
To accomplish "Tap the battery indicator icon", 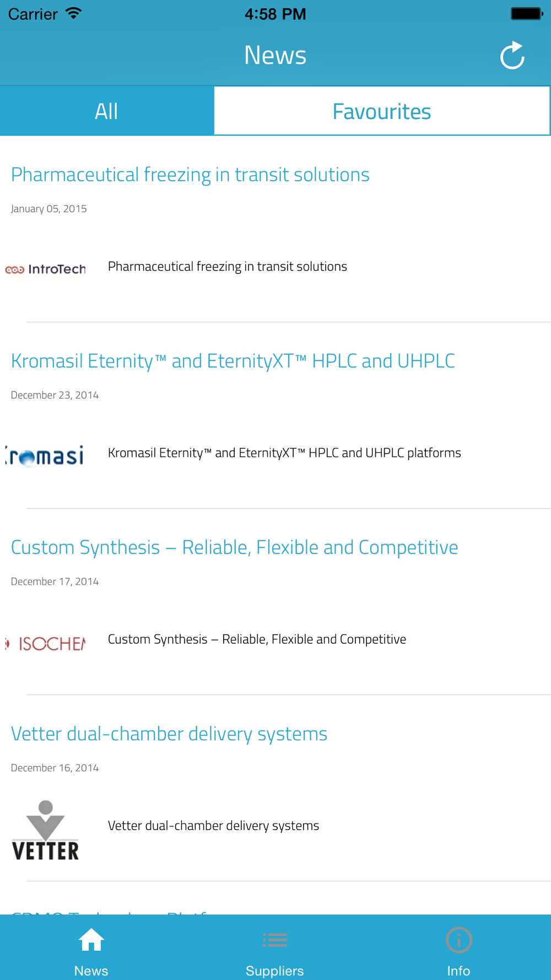I will [526, 13].
